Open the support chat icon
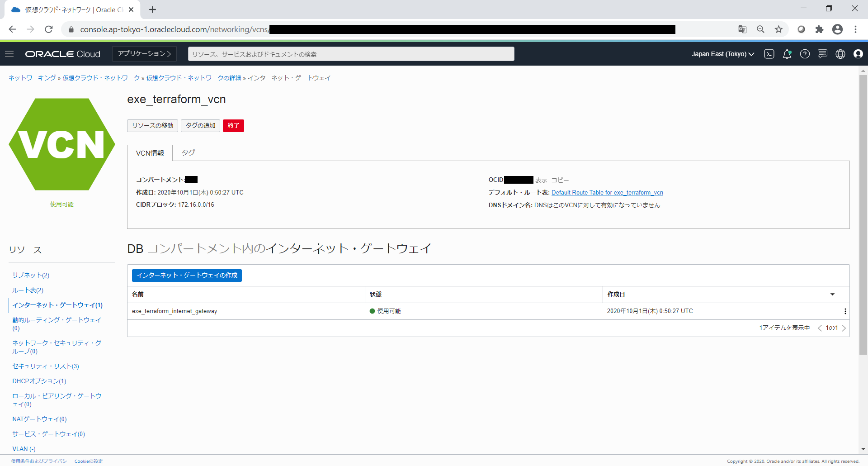Image resolution: width=868 pixels, height=466 pixels. pos(822,54)
